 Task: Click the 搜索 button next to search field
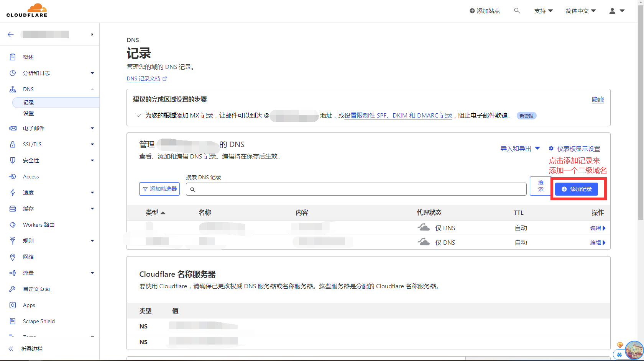(540, 186)
